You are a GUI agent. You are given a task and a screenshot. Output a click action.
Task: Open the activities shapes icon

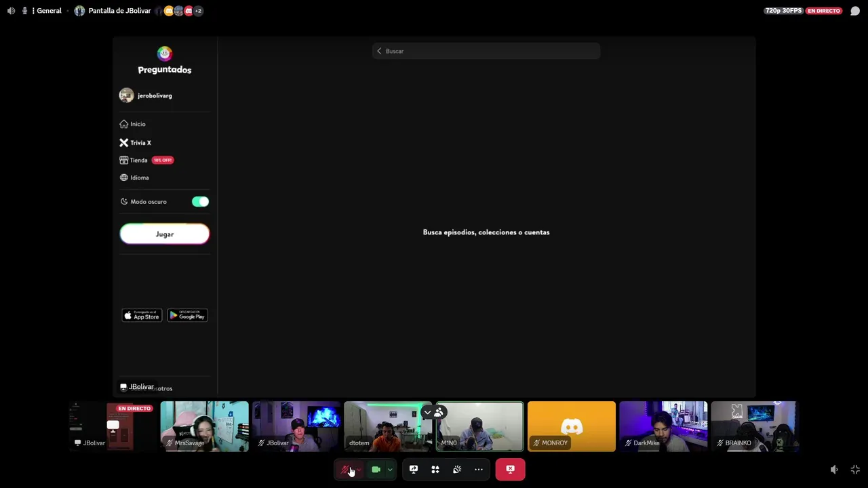435,469
